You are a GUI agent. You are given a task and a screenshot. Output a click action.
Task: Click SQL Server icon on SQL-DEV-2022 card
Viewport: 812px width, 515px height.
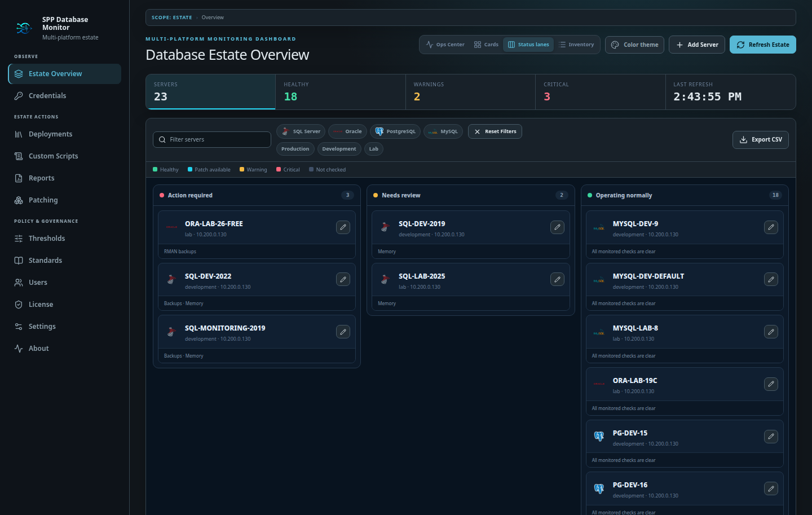(171, 279)
